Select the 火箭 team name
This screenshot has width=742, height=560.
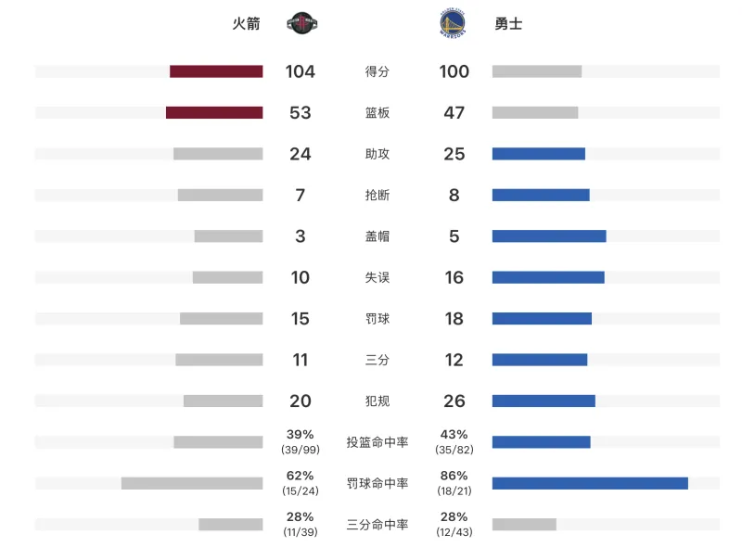coord(246,24)
